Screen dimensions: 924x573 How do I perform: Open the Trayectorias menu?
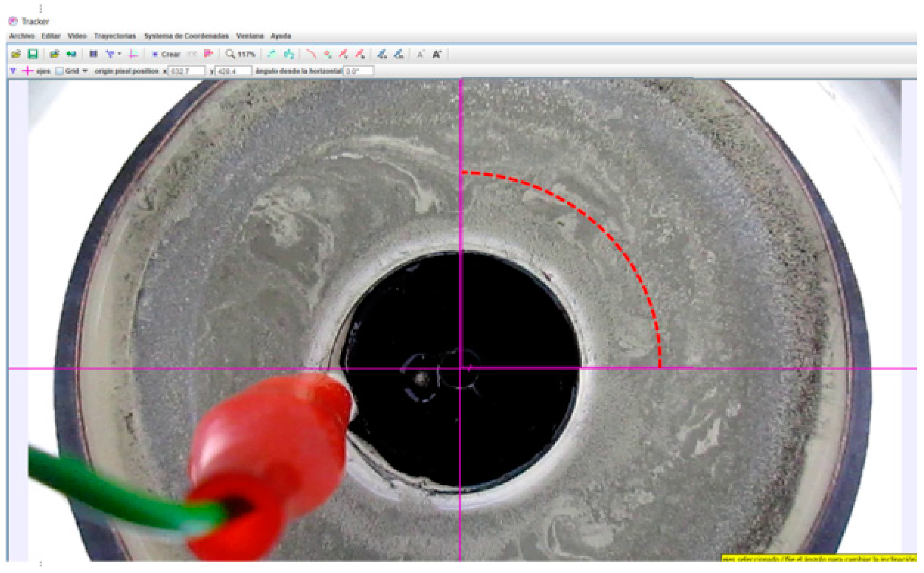pyautogui.click(x=115, y=36)
